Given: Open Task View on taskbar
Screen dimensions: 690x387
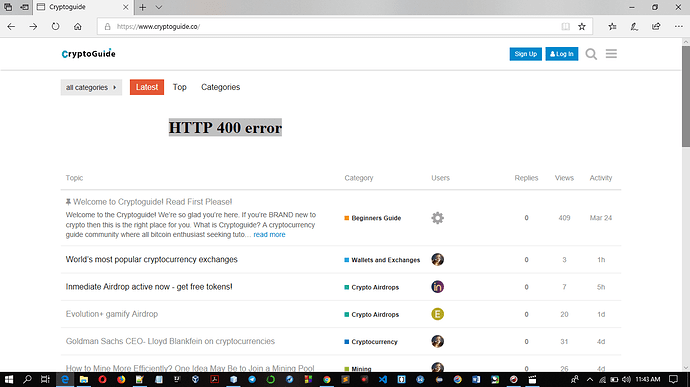Looking at the screenshot, I should pos(45,379).
